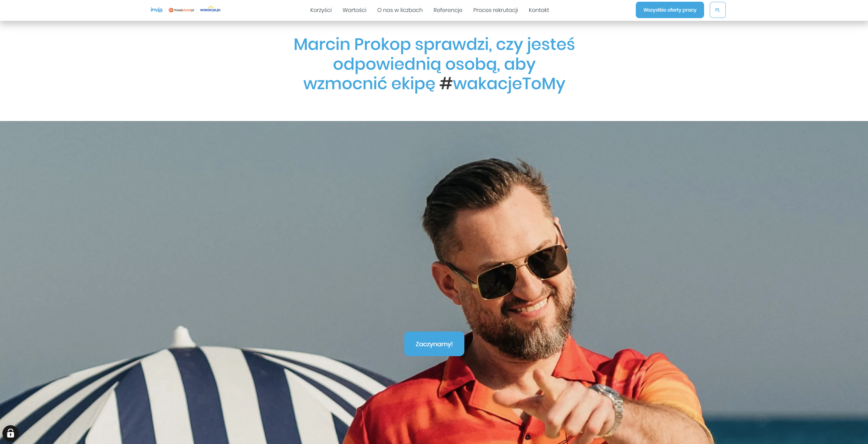Viewport: 868px width, 444px height.
Task: Navigate to Referencje
Action: (x=448, y=10)
